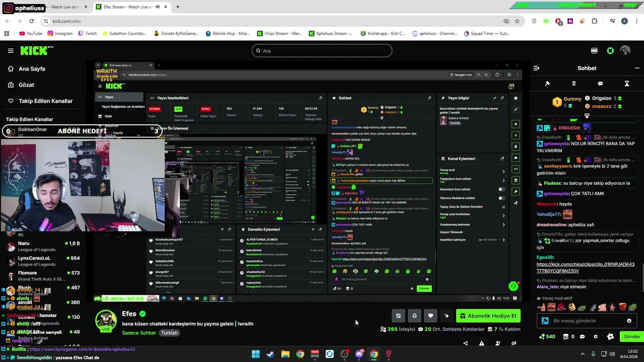Open the moderator gavel tool in chat
Image resolution: width=644 pixels, height=362 pixels.
point(547,83)
